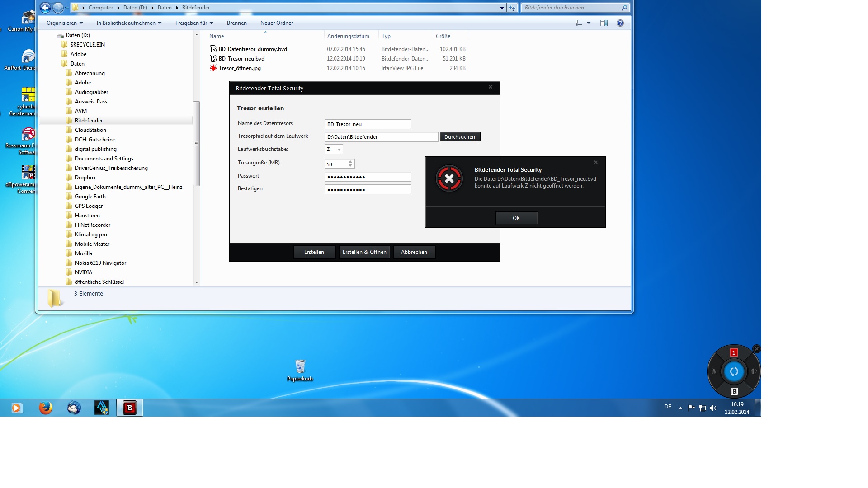This screenshot has height=488, width=868.
Task: Show hidden tray icons arrow
Action: tap(680, 408)
